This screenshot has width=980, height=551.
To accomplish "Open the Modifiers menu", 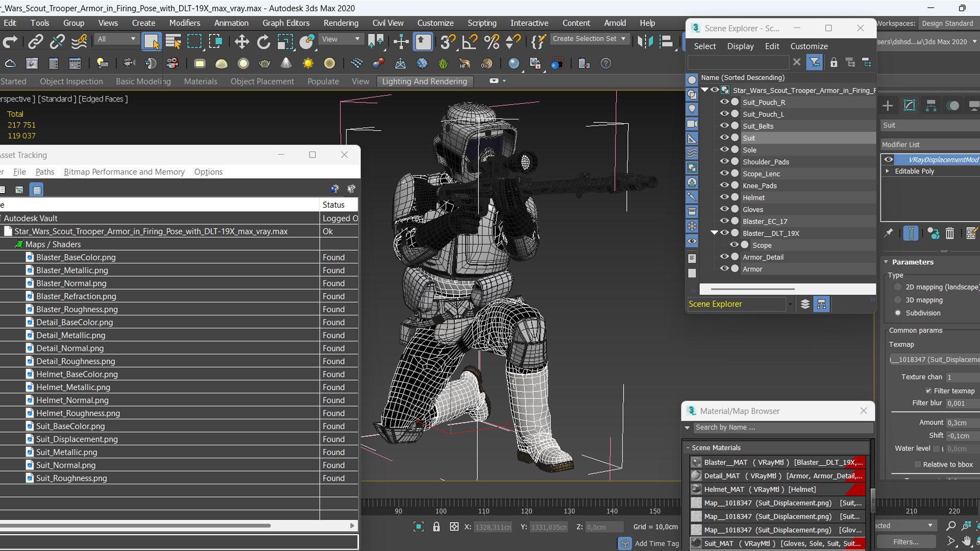I will pyautogui.click(x=185, y=23).
